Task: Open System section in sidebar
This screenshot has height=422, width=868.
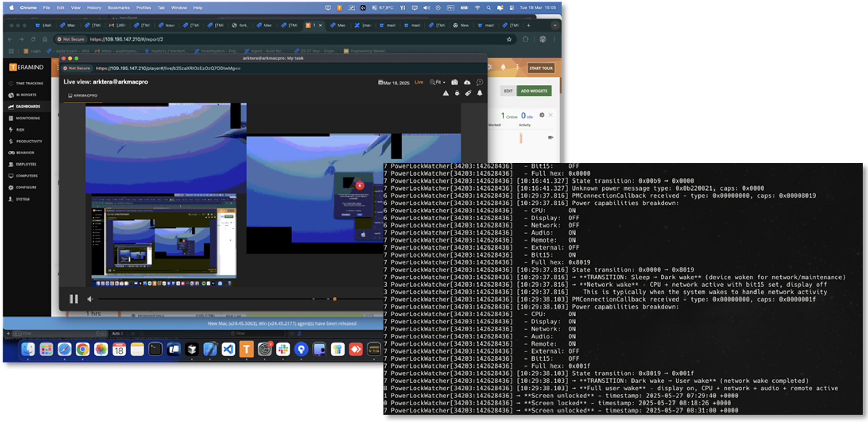Action: pos(19,199)
